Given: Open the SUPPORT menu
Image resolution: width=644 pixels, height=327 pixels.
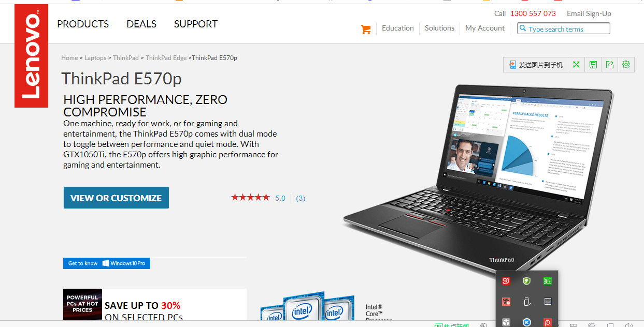Looking at the screenshot, I should click(x=196, y=24).
